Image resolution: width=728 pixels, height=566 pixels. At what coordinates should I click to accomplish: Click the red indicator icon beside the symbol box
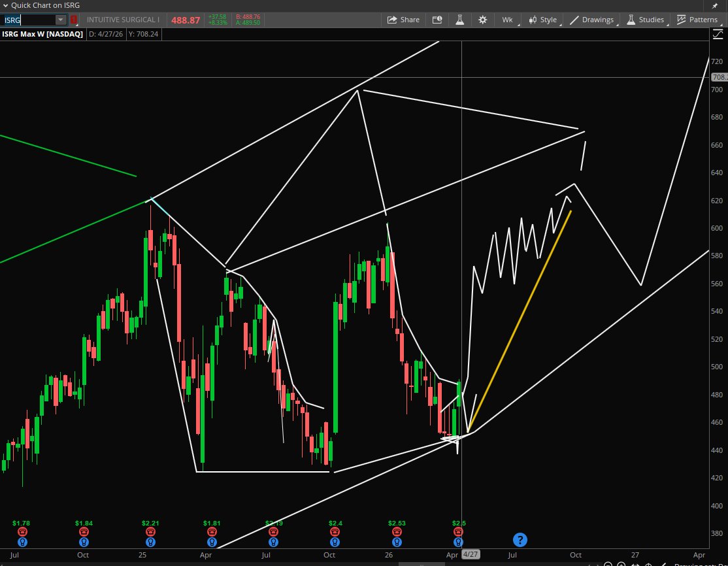74,20
